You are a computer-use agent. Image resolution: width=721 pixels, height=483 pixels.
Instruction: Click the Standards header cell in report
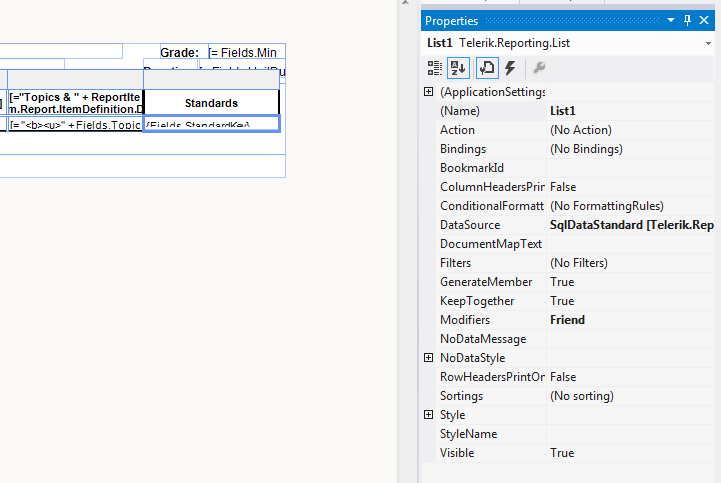(x=211, y=103)
